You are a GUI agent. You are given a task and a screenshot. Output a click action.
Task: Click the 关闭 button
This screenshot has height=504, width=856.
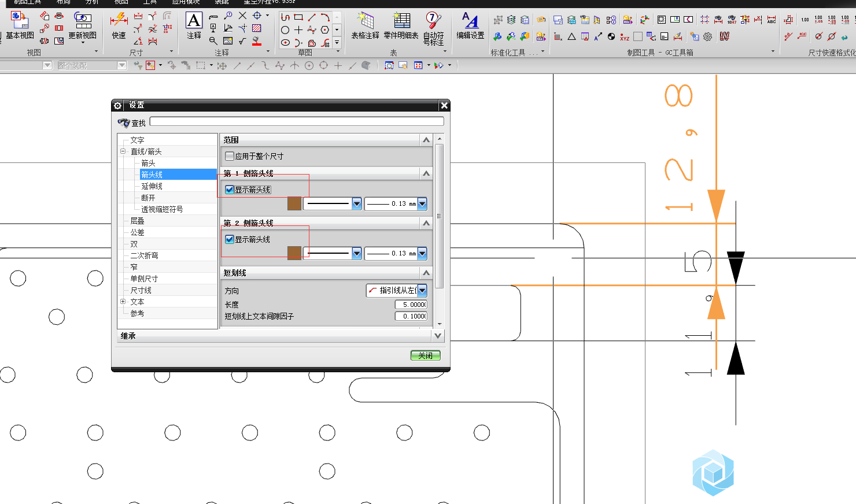[x=425, y=355]
